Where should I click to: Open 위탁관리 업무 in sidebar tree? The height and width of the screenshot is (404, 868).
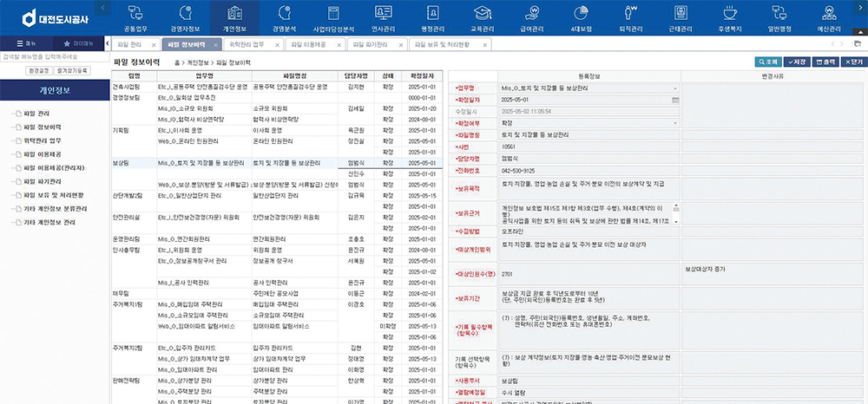[43, 140]
